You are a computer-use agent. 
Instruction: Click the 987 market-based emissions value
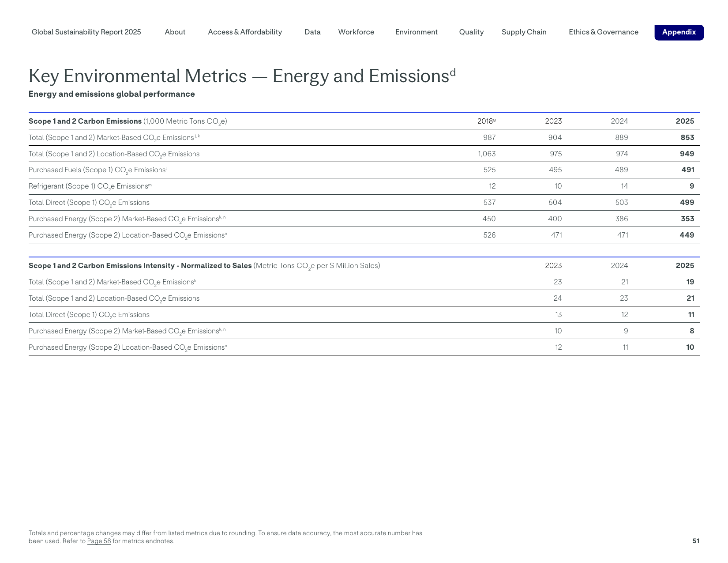(x=489, y=138)
